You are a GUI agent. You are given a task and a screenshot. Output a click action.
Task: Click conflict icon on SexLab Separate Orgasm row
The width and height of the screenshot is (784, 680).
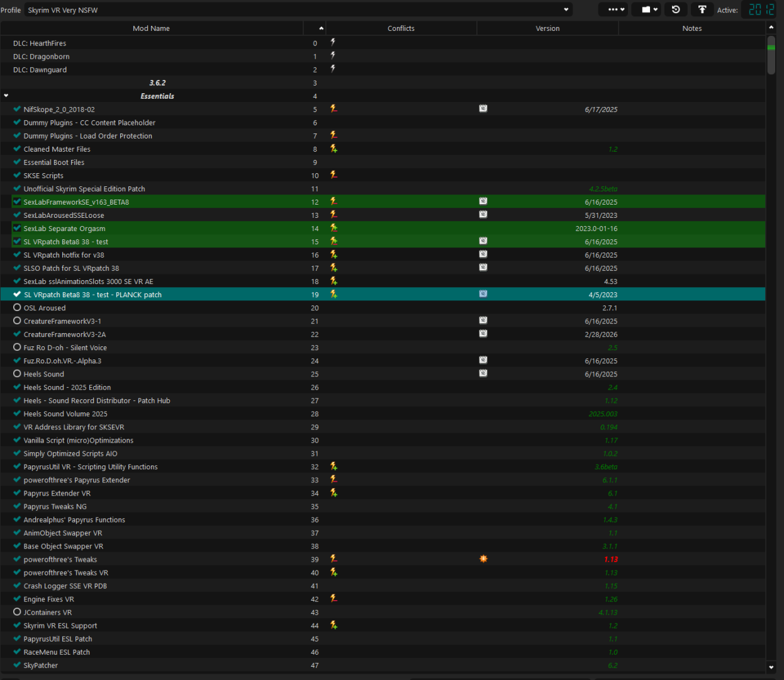333,228
